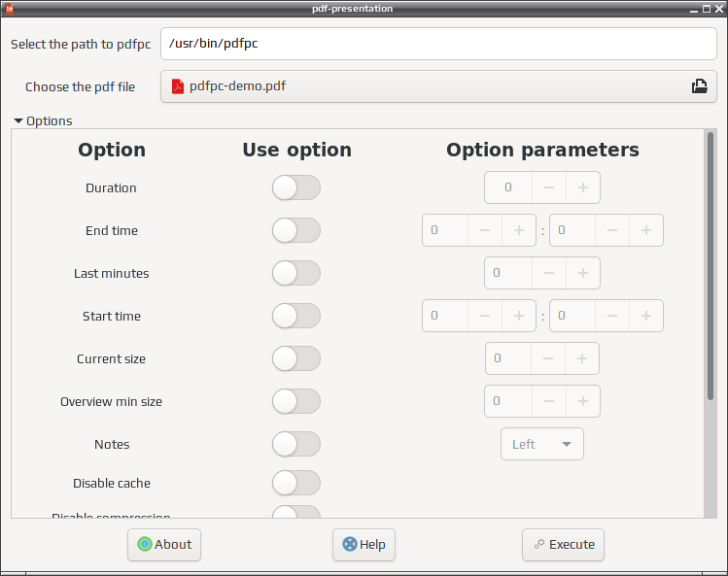Viewport: 728px width, 576px height.
Task: Enable the End time option switch
Action: 296,230
